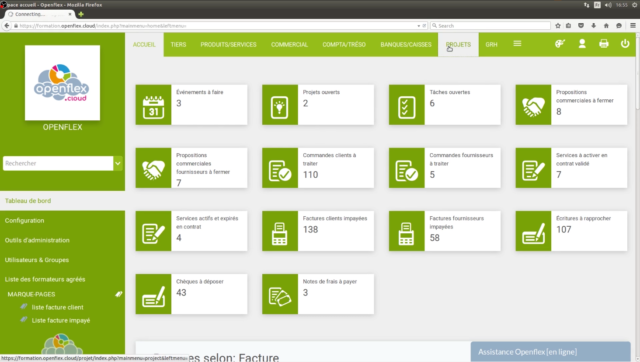640x362 pixels.
Task: Open bookmark Liste facture impayé
Action: 61,320
